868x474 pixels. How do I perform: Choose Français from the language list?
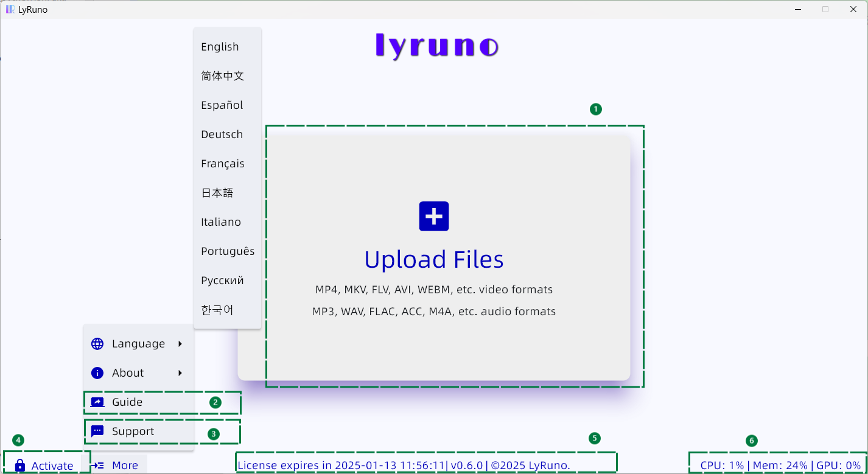pos(222,163)
